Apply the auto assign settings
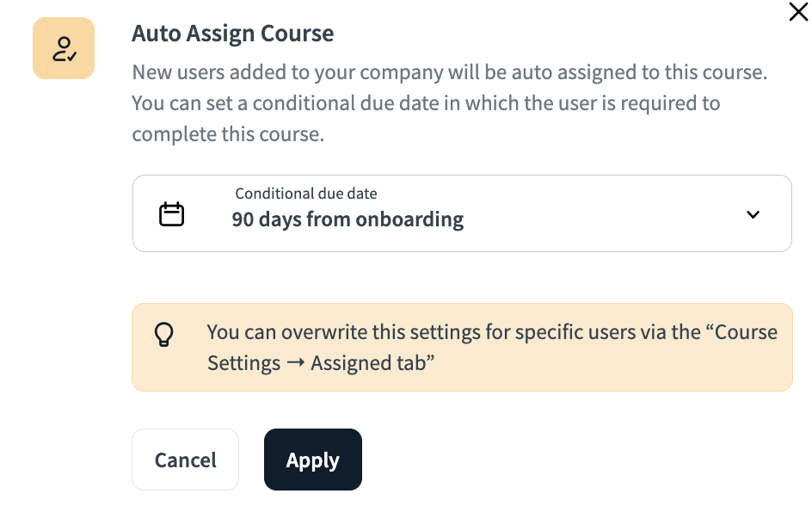 [x=312, y=460]
